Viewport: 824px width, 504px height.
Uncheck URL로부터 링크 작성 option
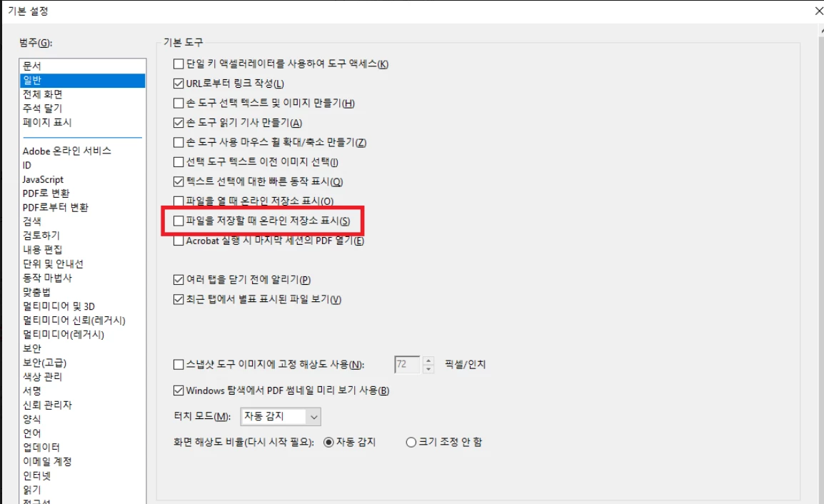[x=179, y=83]
